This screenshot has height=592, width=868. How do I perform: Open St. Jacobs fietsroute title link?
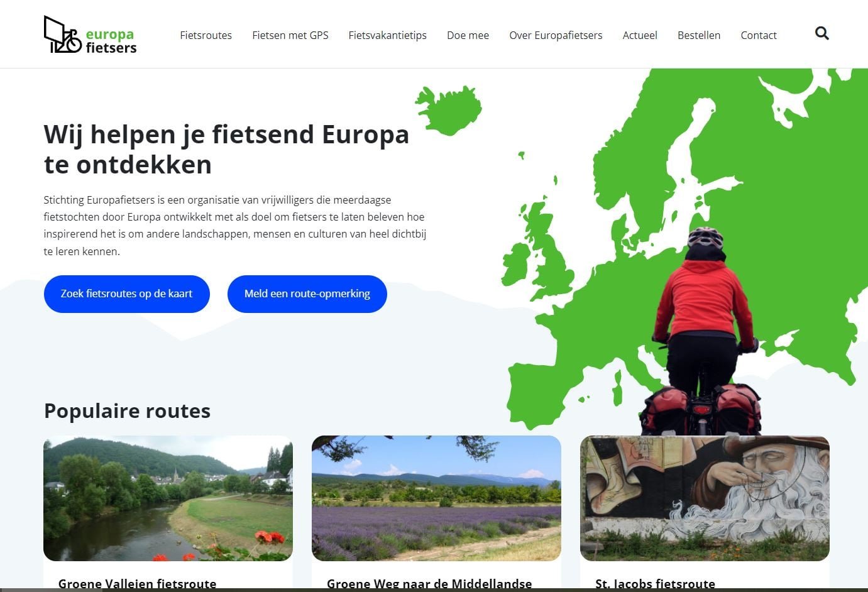click(655, 584)
